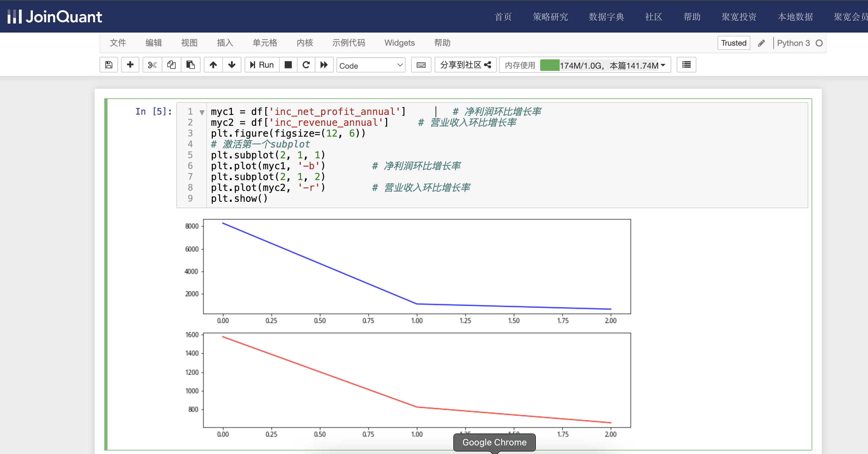The image size is (868, 454).
Task: Cut the selected cell with the scissors icon
Action: click(x=152, y=65)
